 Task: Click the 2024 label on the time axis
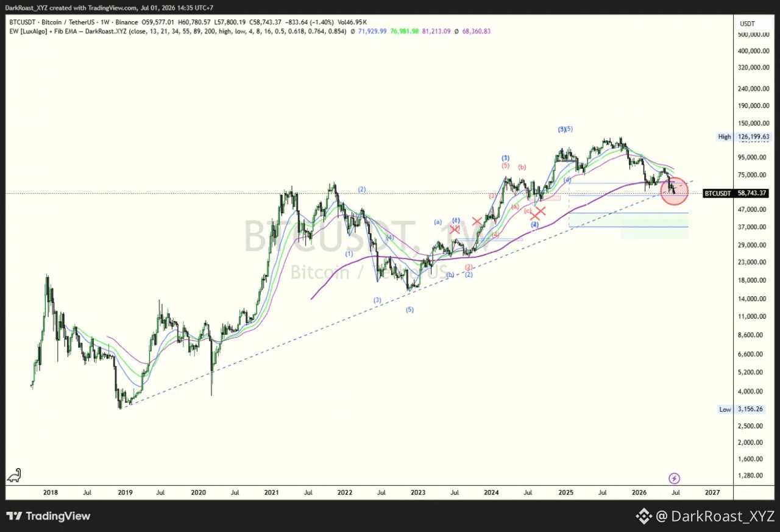click(x=492, y=492)
